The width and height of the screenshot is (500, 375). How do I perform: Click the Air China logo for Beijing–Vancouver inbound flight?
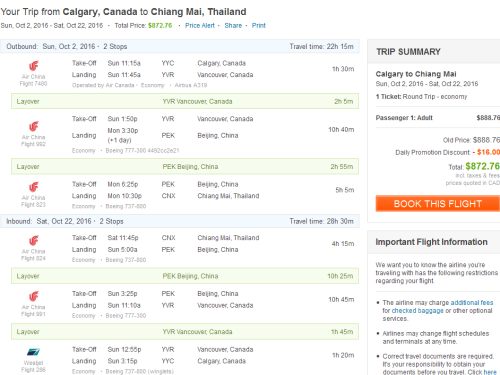[x=34, y=296]
